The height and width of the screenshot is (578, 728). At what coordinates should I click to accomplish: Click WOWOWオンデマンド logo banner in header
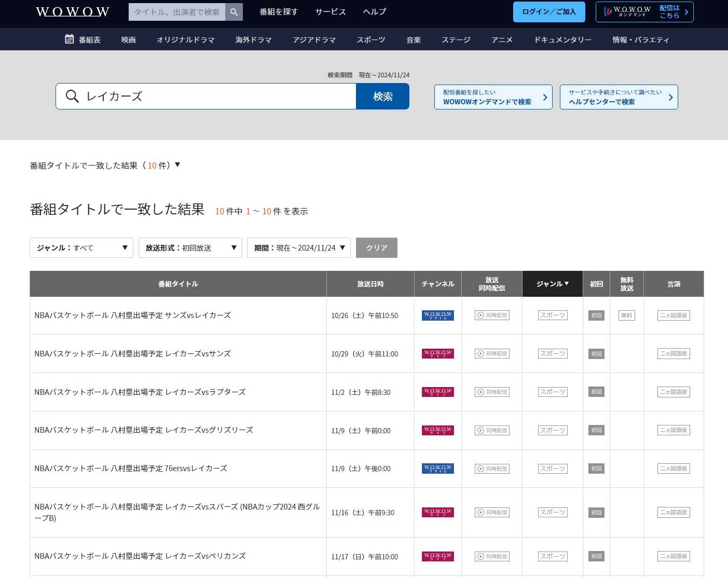[644, 12]
